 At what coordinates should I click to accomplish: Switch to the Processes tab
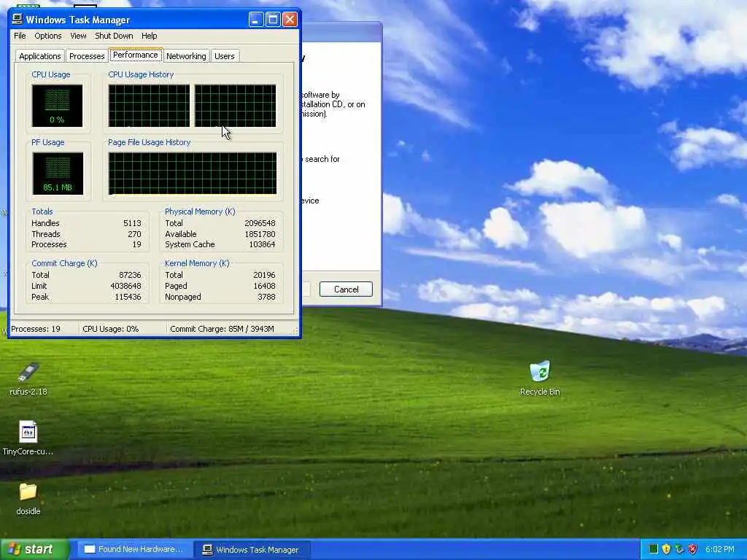coord(87,56)
